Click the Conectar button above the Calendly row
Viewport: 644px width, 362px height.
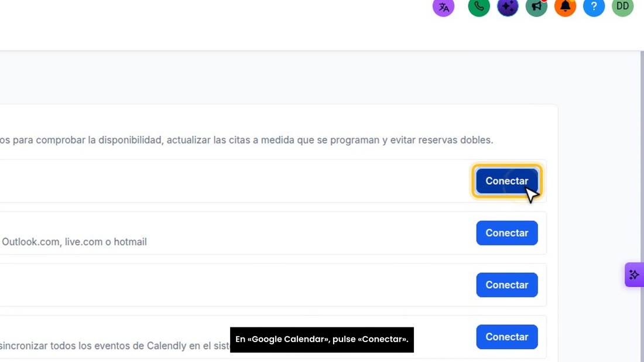tap(507, 285)
